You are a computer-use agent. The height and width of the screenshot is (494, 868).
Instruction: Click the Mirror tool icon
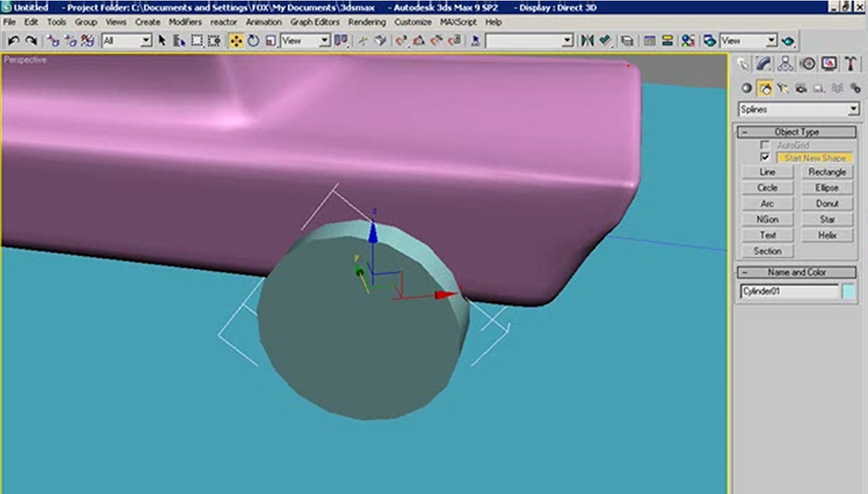click(x=588, y=40)
